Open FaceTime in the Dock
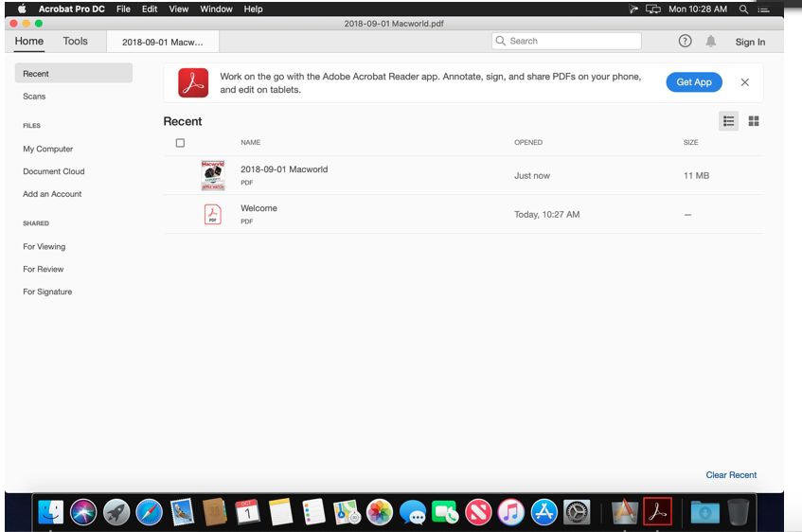802x532 pixels. click(445, 512)
